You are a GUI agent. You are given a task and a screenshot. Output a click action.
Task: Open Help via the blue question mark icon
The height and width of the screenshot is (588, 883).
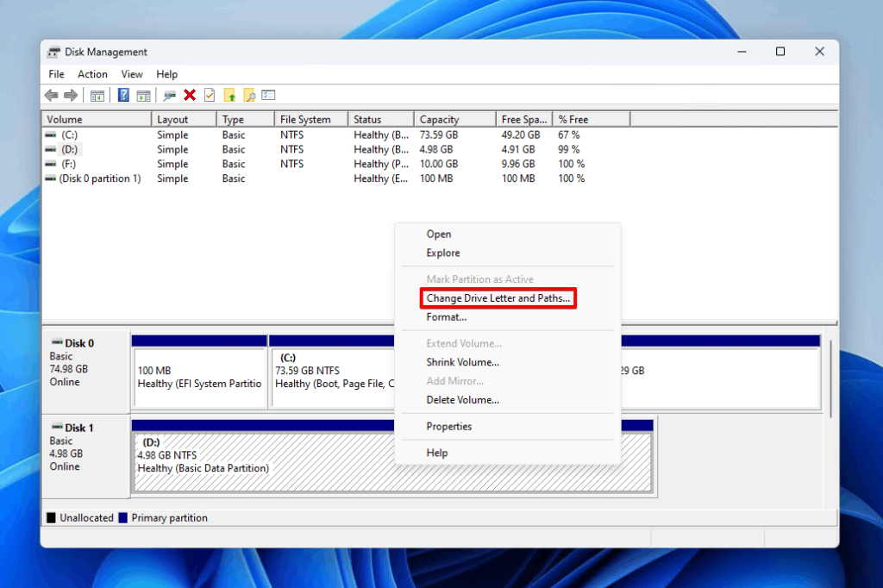pyautogui.click(x=123, y=95)
